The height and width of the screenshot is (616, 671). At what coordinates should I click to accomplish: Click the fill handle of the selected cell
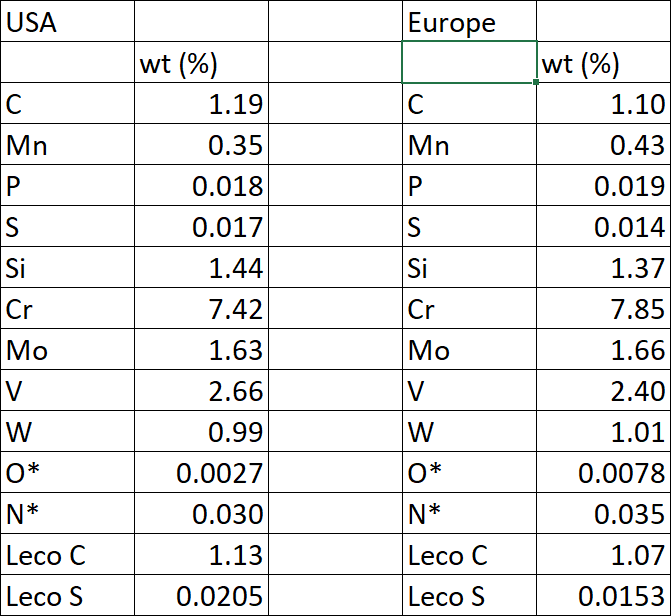[537, 82]
